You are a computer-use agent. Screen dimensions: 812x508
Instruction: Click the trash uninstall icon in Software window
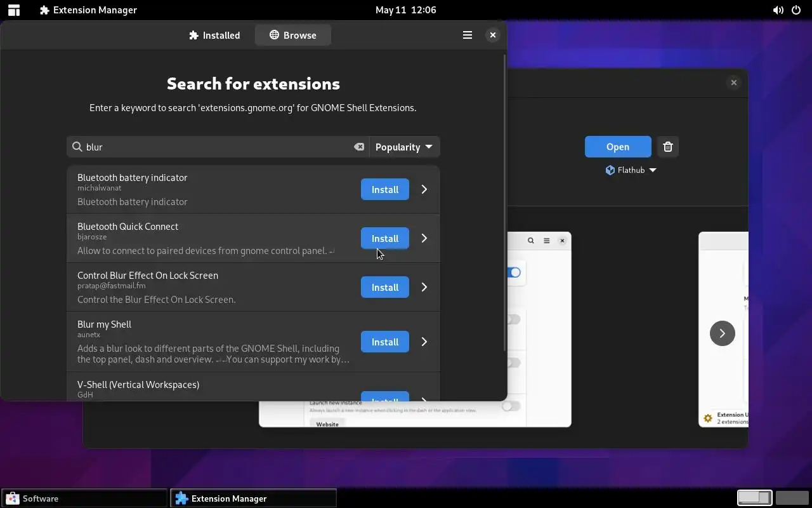click(x=668, y=147)
